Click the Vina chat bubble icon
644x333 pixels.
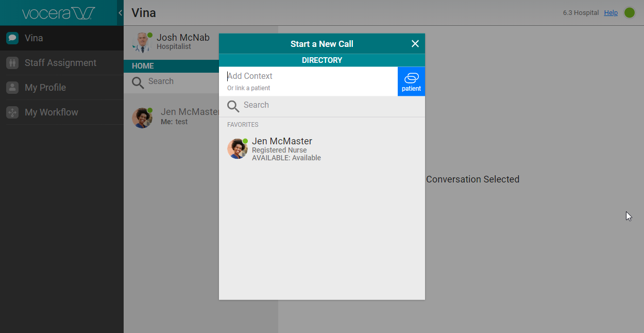(12, 38)
